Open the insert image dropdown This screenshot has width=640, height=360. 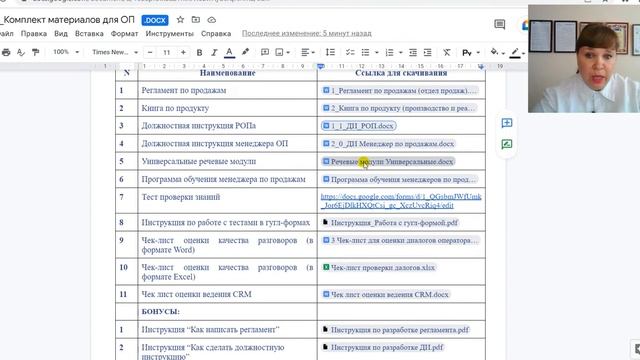[x=282, y=52]
